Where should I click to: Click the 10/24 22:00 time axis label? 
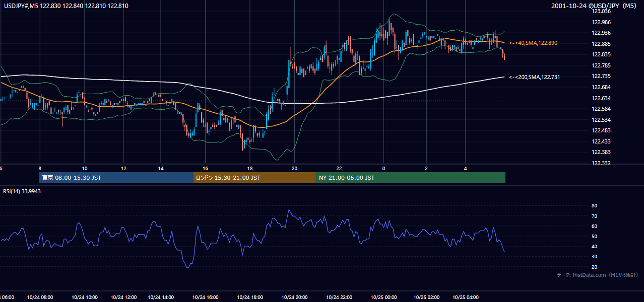tap(339, 297)
